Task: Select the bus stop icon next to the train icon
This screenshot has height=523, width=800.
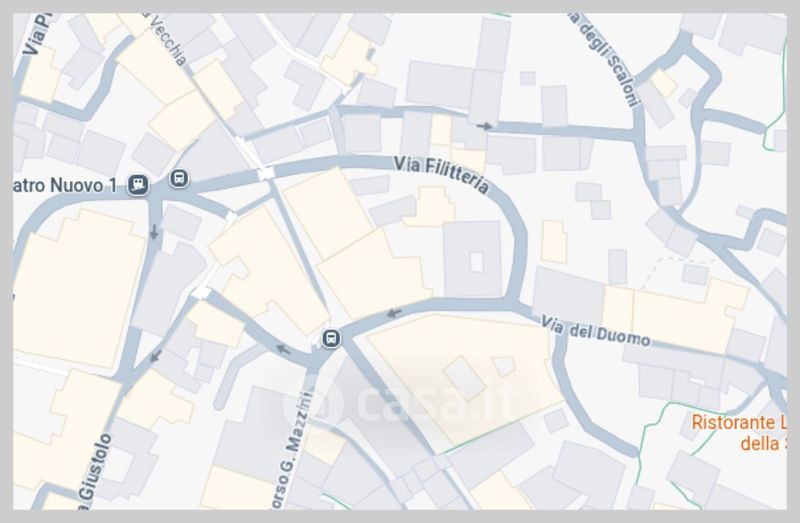Action: pos(179,178)
